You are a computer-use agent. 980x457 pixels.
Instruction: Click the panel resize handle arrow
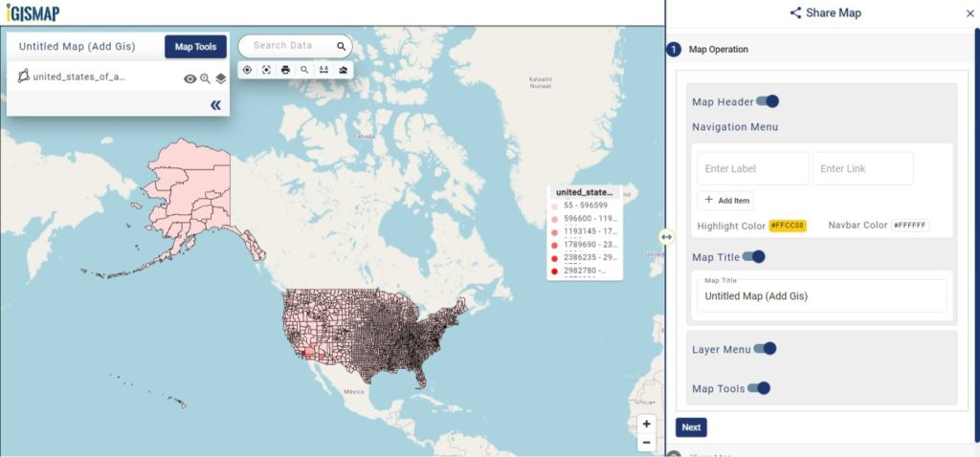tap(666, 237)
